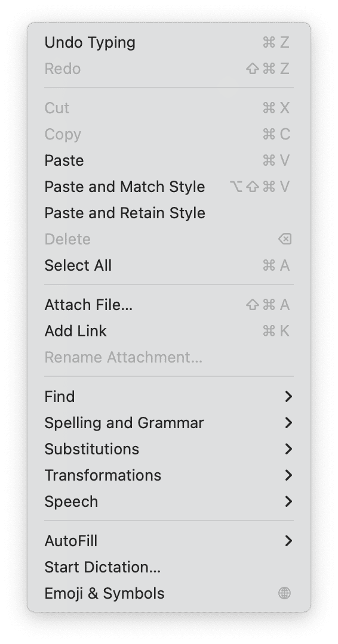Choose Select All menu entry
Screen dimensions: 338x644
click(169, 265)
